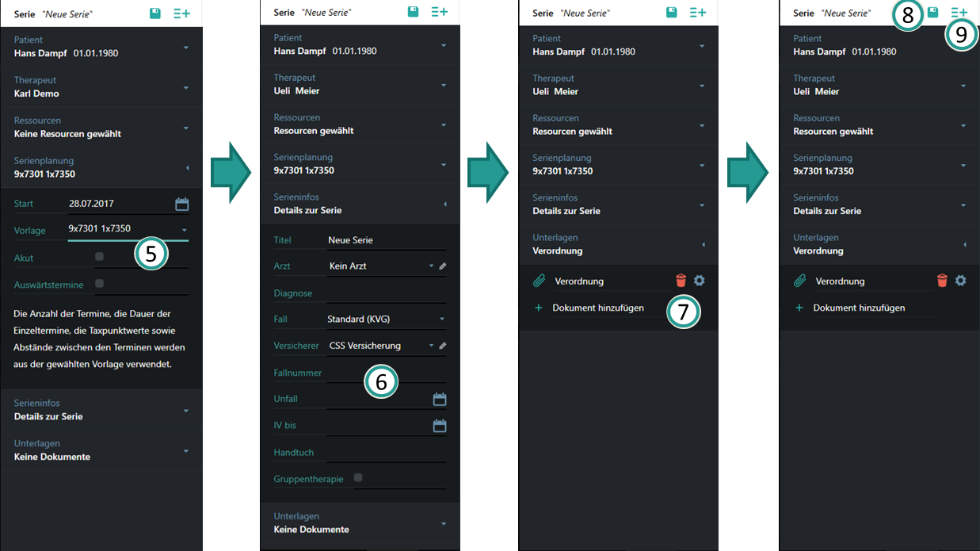Click the IV bis calendar icon
Screen dimensions: 980x551
440,426
